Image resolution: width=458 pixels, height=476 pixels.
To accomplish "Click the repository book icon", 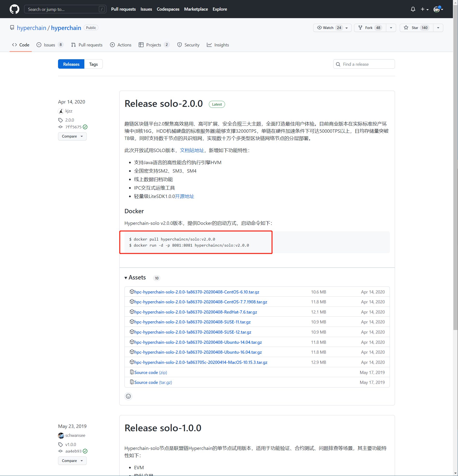I will coord(12,28).
